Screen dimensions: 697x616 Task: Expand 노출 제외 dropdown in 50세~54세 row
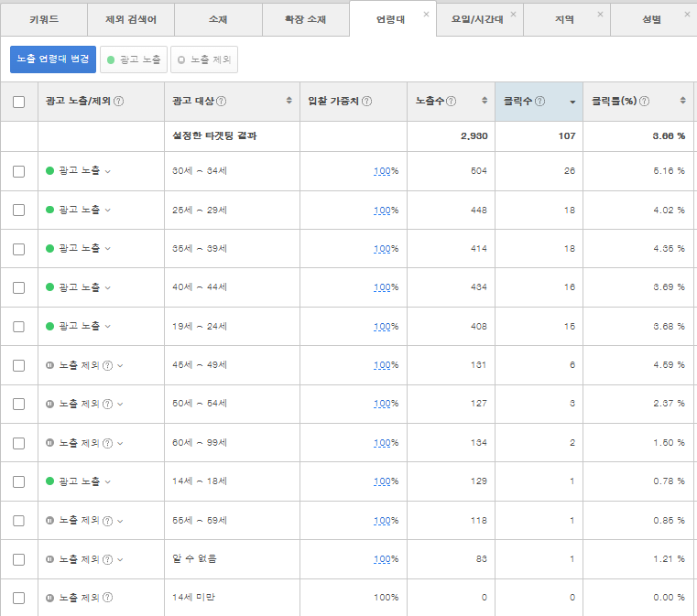pos(120,405)
